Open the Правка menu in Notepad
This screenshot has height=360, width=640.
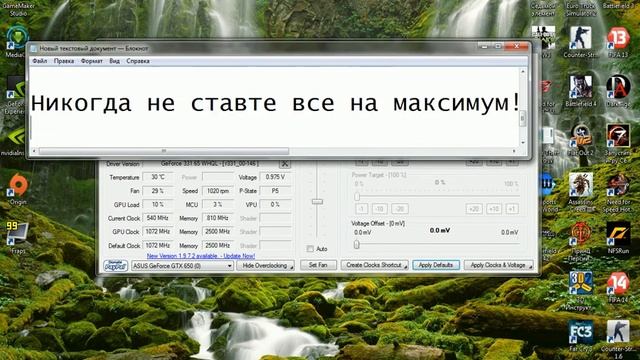64,61
